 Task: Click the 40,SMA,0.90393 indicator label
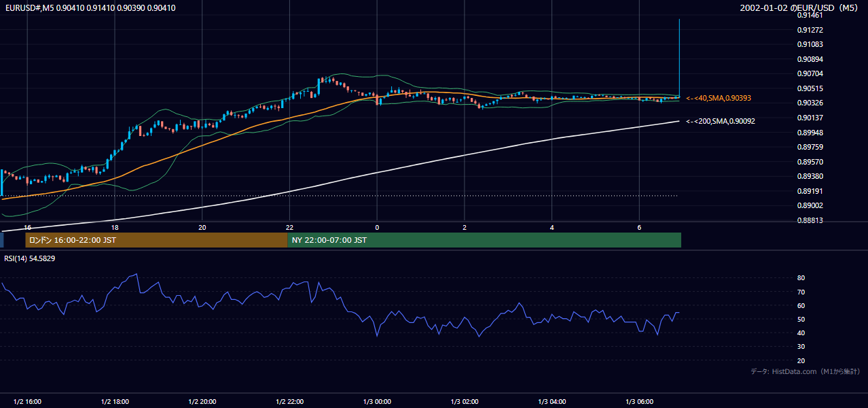coord(719,98)
